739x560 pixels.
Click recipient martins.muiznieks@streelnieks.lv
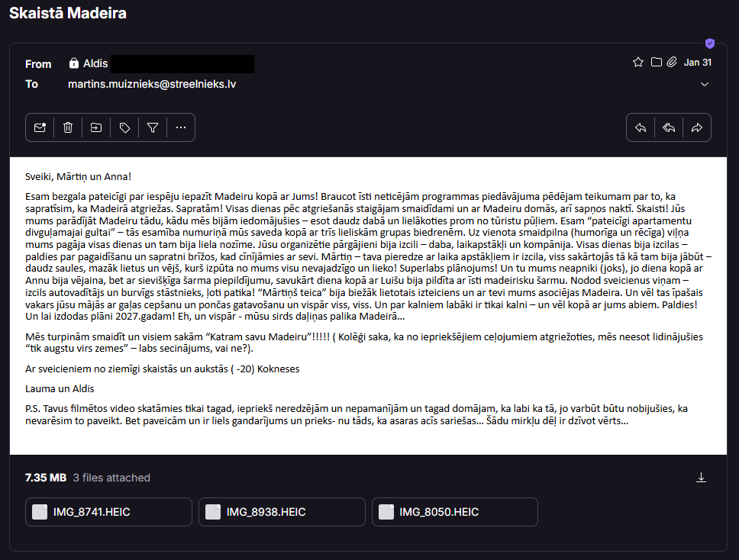(x=152, y=85)
